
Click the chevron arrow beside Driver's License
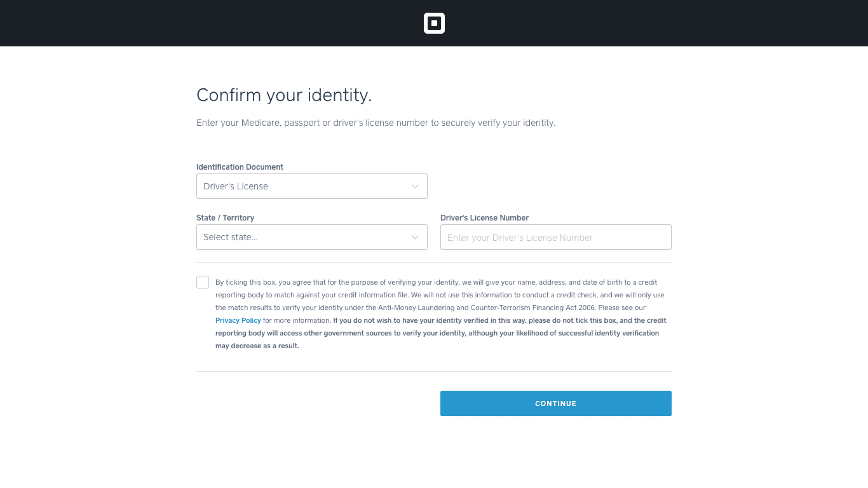pos(415,186)
